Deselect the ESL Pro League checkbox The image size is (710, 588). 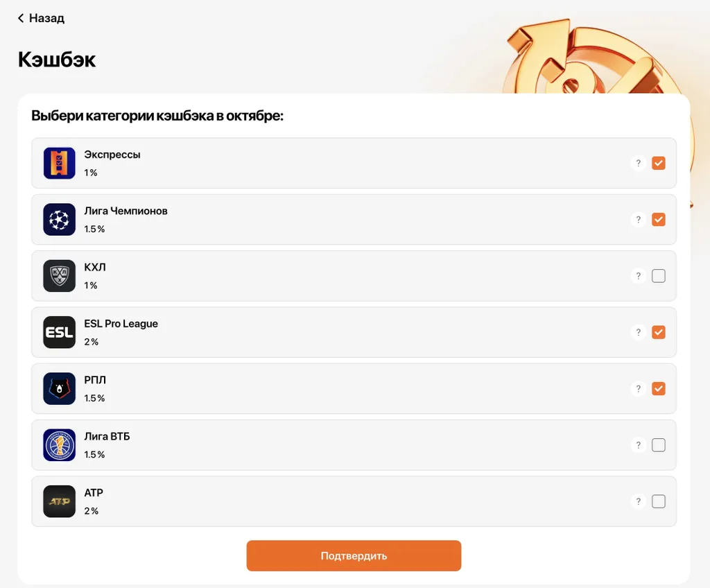pos(659,332)
